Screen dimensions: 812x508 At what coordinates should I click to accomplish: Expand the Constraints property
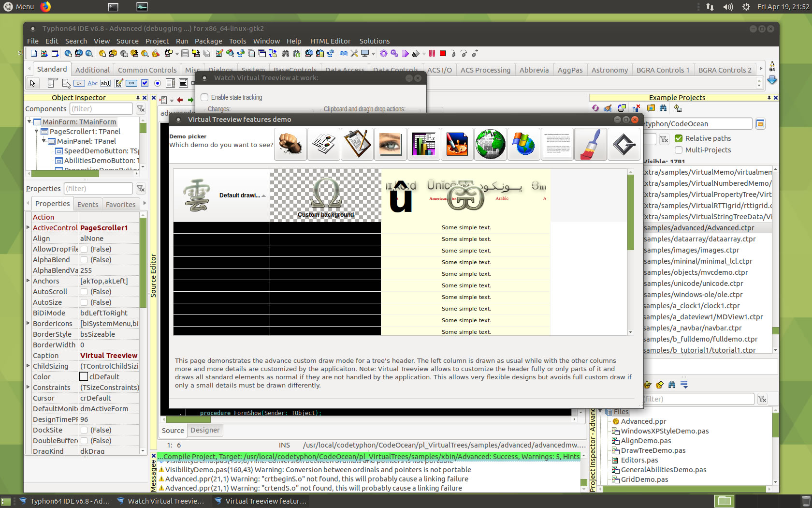point(28,387)
